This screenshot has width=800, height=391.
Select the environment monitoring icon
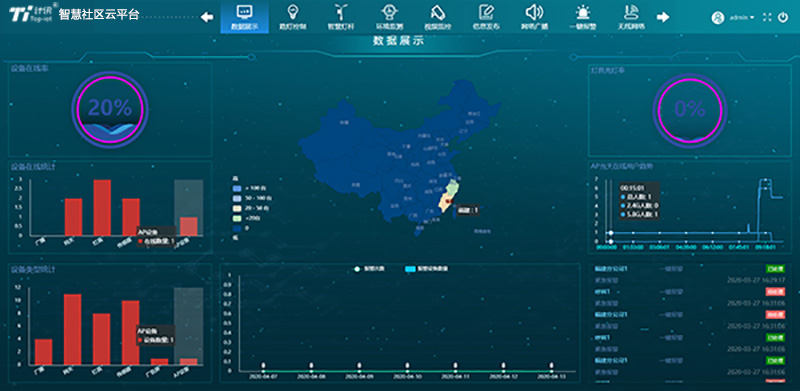click(389, 11)
